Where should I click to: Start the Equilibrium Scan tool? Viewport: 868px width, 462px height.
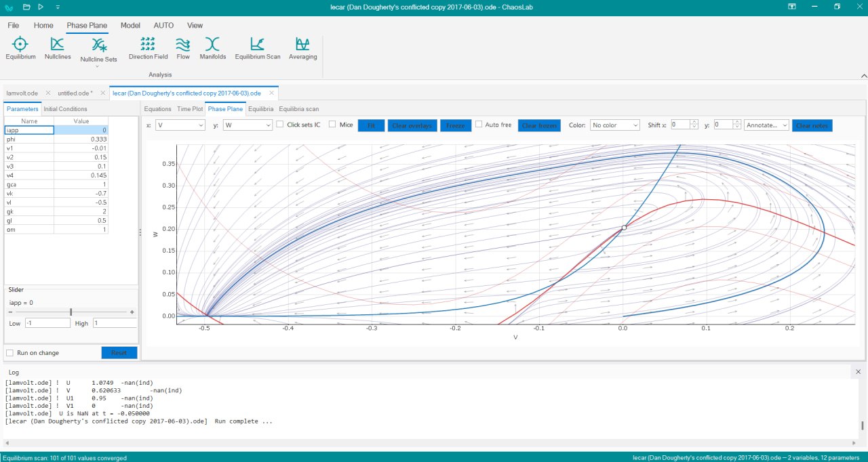pyautogui.click(x=258, y=49)
